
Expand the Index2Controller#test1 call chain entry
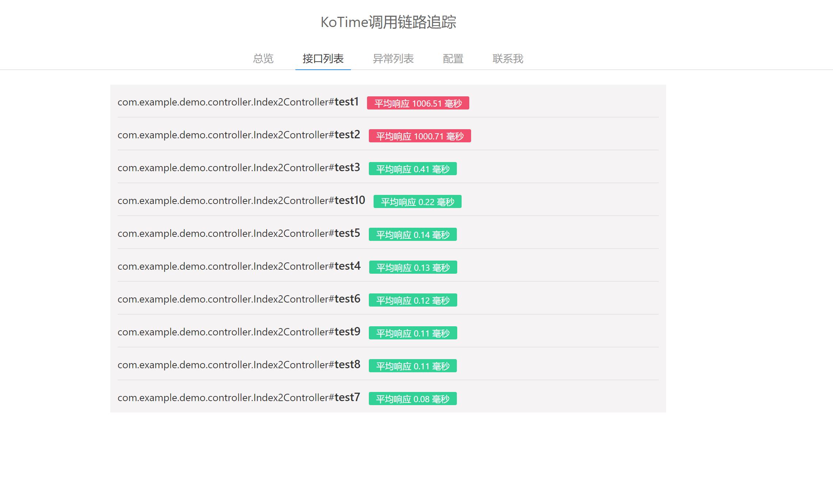click(x=238, y=102)
